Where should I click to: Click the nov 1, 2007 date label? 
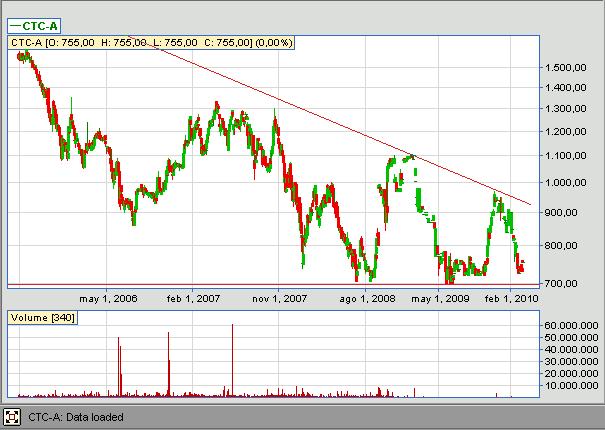[279, 298]
